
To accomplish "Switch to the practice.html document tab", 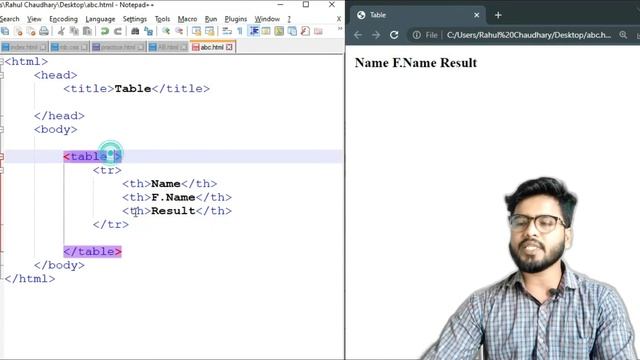I will (x=118, y=47).
